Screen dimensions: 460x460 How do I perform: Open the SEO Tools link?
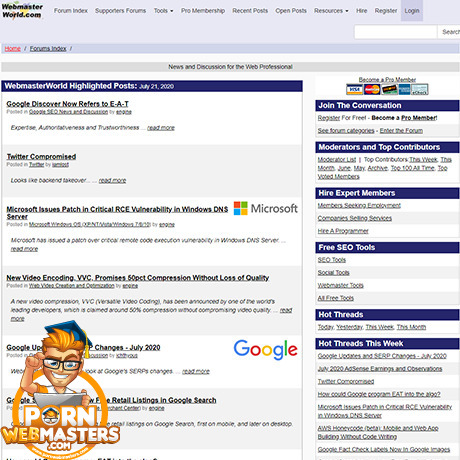pos(332,260)
